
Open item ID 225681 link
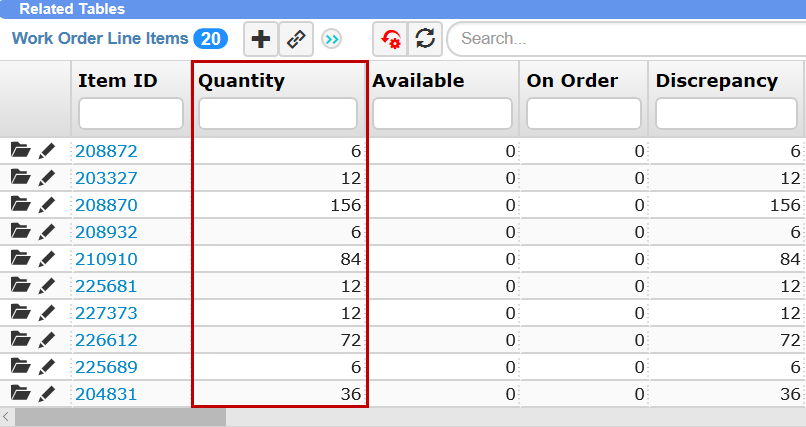[106, 286]
